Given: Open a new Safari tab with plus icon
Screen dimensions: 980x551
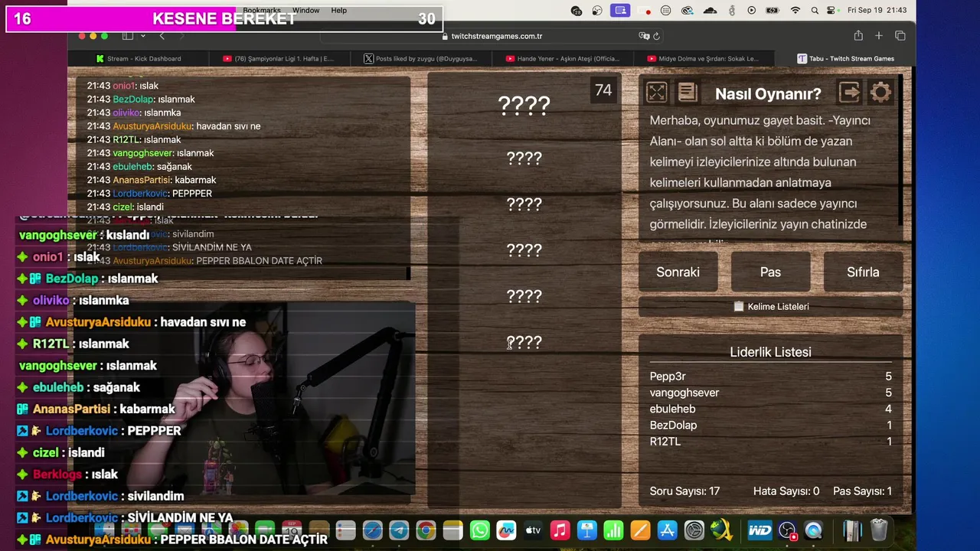Looking at the screenshot, I should click(879, 36).
